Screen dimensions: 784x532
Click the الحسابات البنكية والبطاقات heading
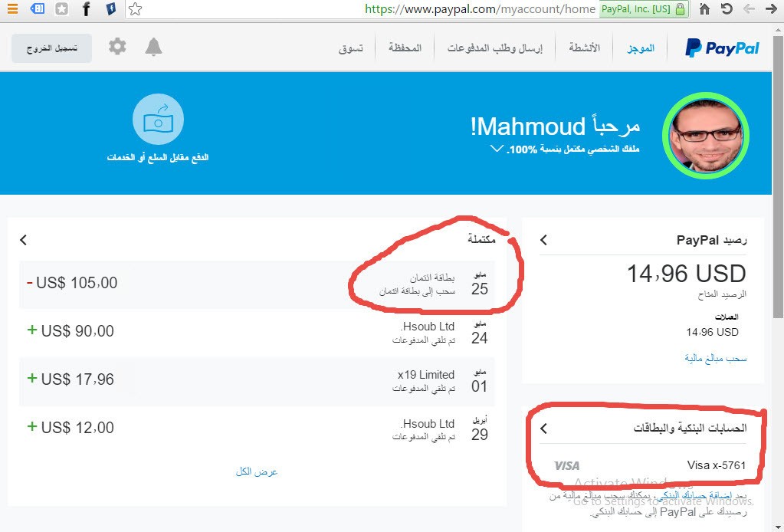pos(690,428)
